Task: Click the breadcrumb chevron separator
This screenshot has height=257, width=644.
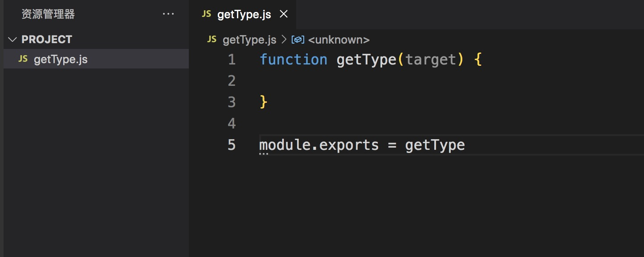Action: click(x=284, y=40)
